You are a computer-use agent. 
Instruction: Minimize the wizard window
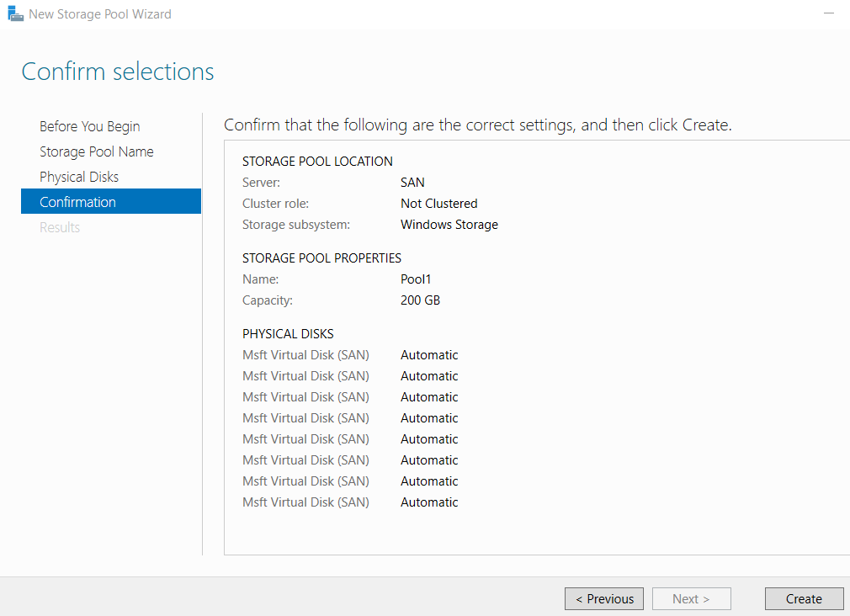tap(828, 13)
